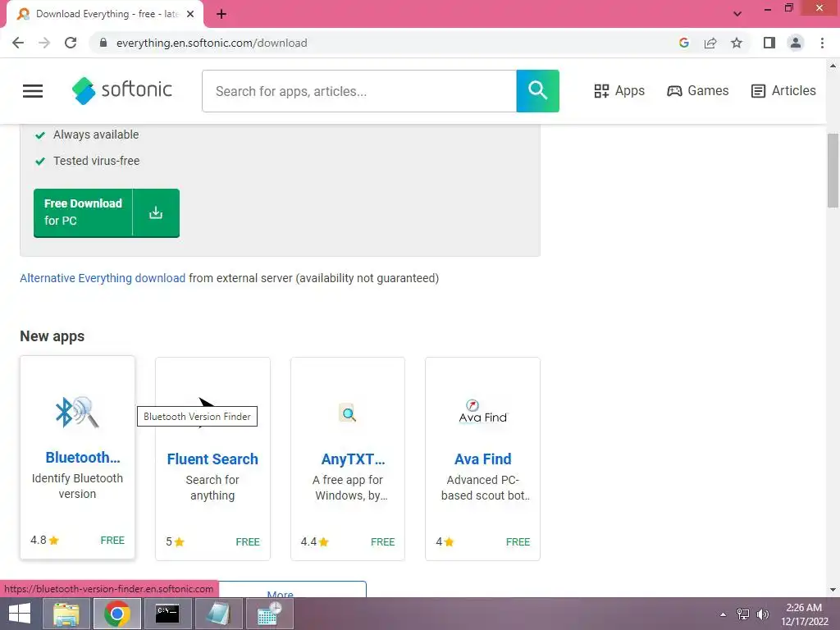Image resolution: width=840 pixels, height=630 pixels.
Task: Open a new browser tab
Action: 221,14
